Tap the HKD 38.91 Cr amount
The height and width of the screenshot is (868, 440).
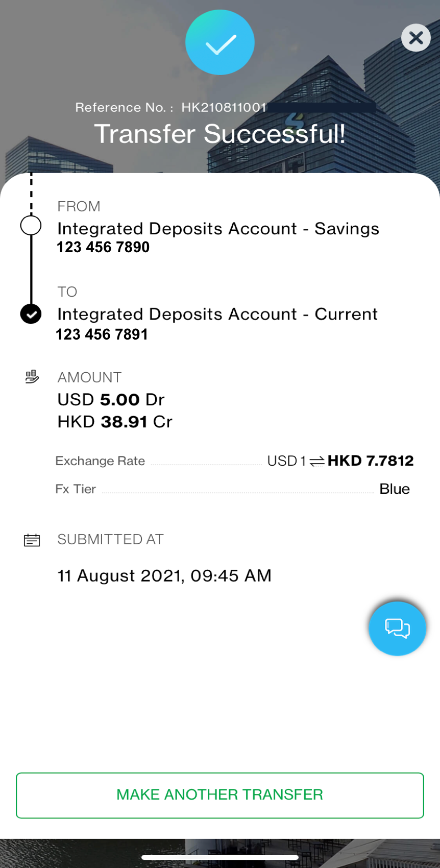click(x=115, y=422)
